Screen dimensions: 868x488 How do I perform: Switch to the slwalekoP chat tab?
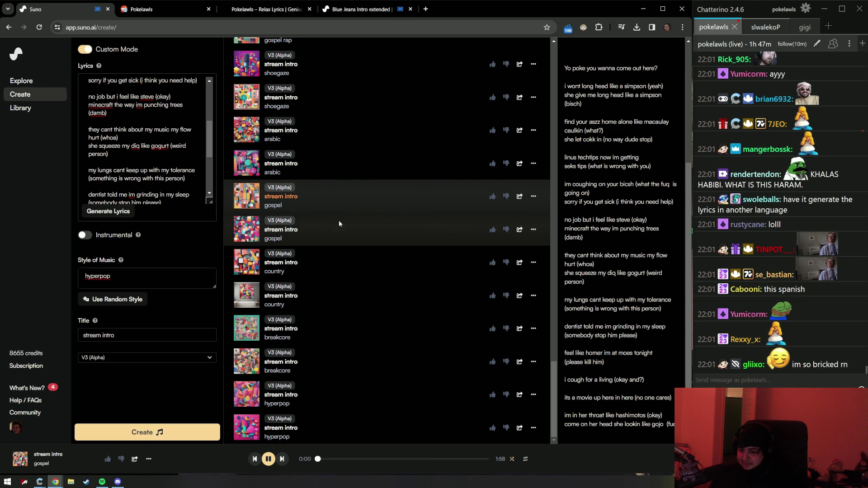[x=766, y=27]
